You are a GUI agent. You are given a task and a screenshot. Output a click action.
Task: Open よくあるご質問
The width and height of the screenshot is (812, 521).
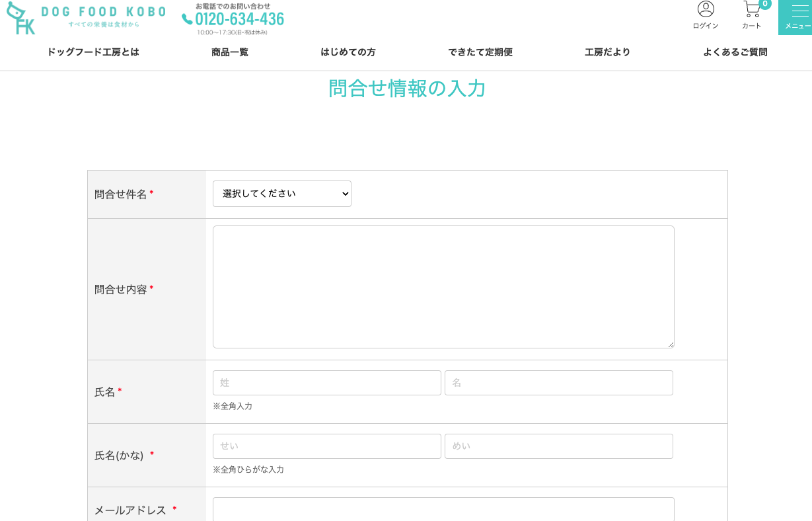(735, 52)
